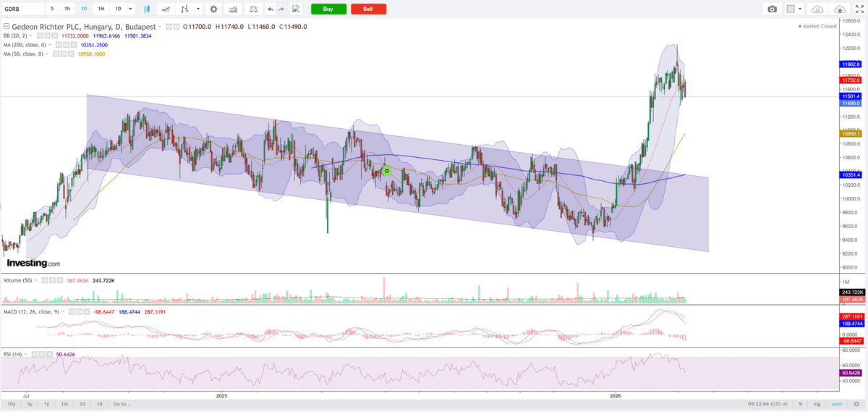Open the bar style dropdown arrow
The image size is (868, 412).
point(197,9)
